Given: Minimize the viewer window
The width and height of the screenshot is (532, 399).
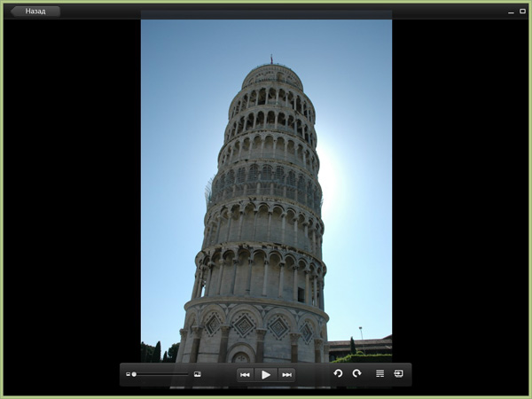Looking at the screenshot, I should (511, 12).
